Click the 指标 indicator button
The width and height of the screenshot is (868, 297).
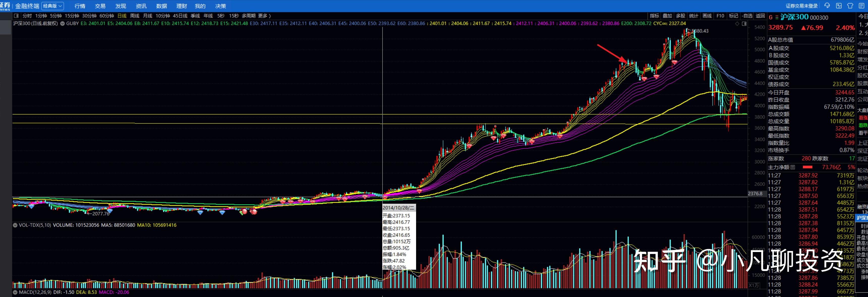[x=654, y=16]
